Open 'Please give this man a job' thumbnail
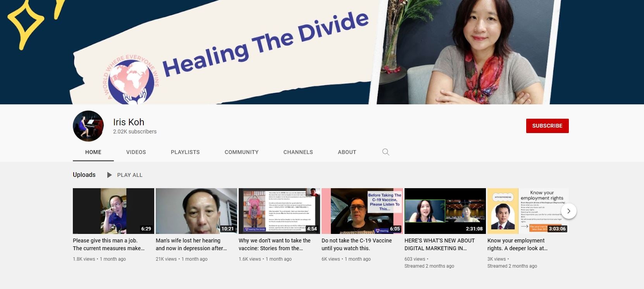This screenshot has height=289, width=644. pos(114,211)
